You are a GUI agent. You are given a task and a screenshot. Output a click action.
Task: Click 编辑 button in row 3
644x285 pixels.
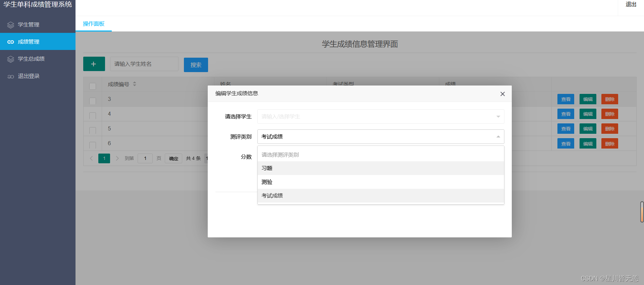pyautogui.click(x=588, y=99)
